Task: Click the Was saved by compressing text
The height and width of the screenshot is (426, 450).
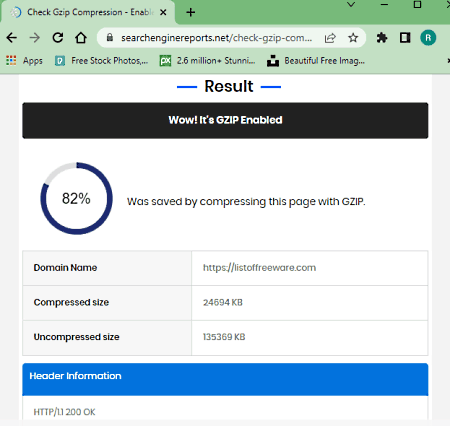Action: click(x=246, y=202)
